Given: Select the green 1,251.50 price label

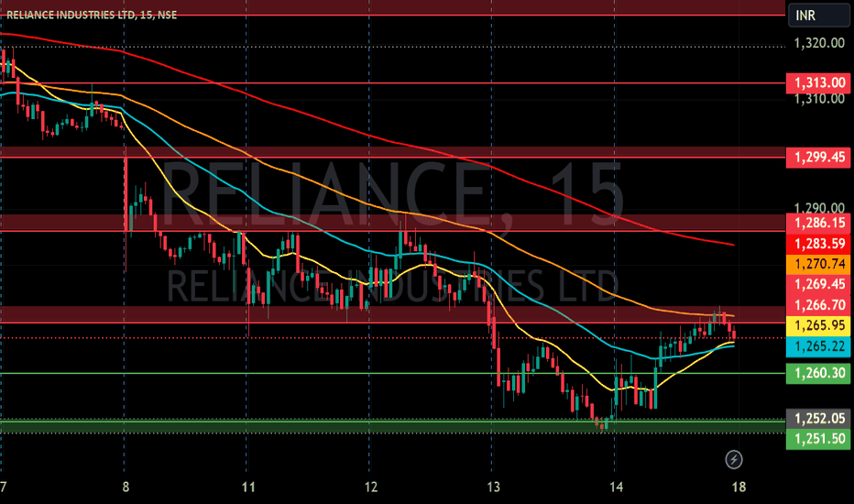Looking at the screenshot, I should click(818, 439).
